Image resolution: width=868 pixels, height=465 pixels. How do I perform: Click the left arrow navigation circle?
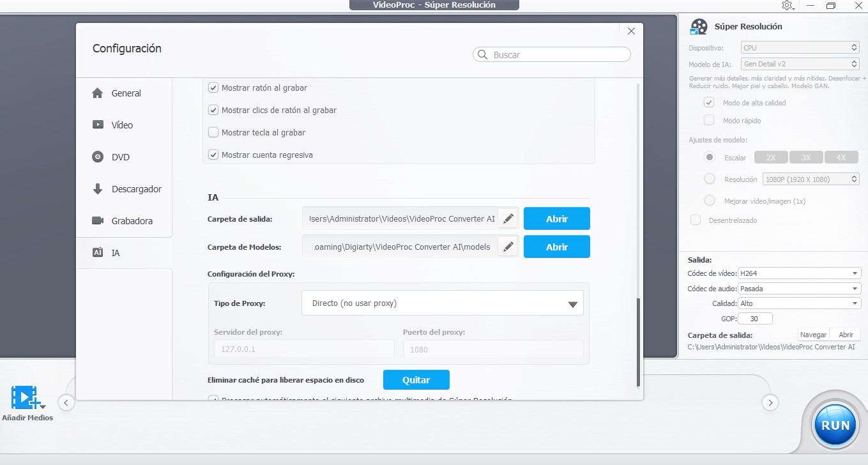pos(66,402)
